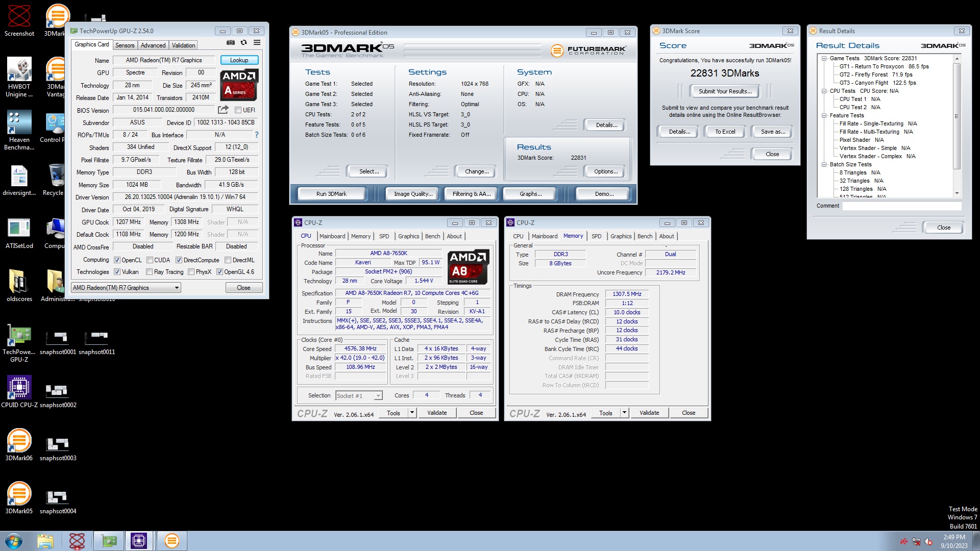Open snaphsot0011 image file
Image resolution: width=980 pixels, height=551 pixels.
tap(97, 343)
